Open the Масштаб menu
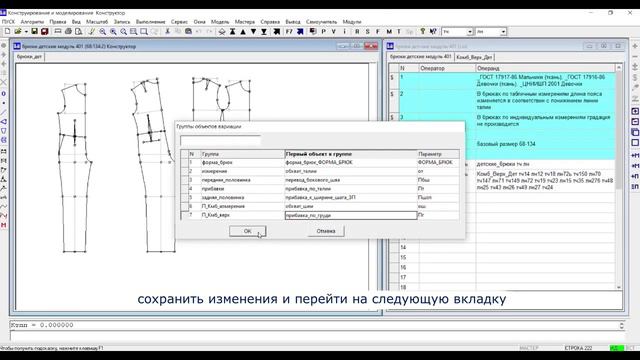Screen dimensions: 640x360 (97, 22)
